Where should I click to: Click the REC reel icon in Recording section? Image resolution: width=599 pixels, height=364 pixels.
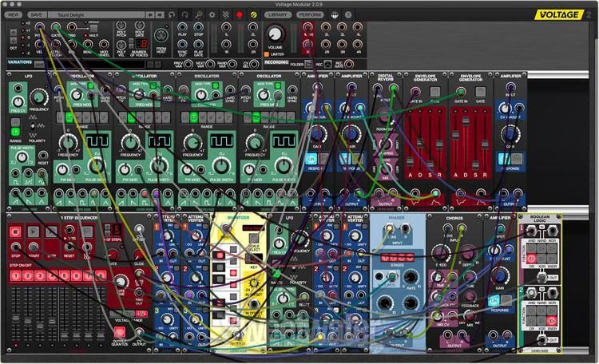327,64
